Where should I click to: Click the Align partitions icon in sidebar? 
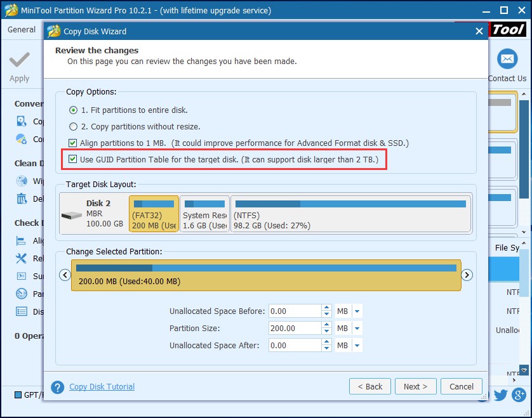(x=21, y=240)
